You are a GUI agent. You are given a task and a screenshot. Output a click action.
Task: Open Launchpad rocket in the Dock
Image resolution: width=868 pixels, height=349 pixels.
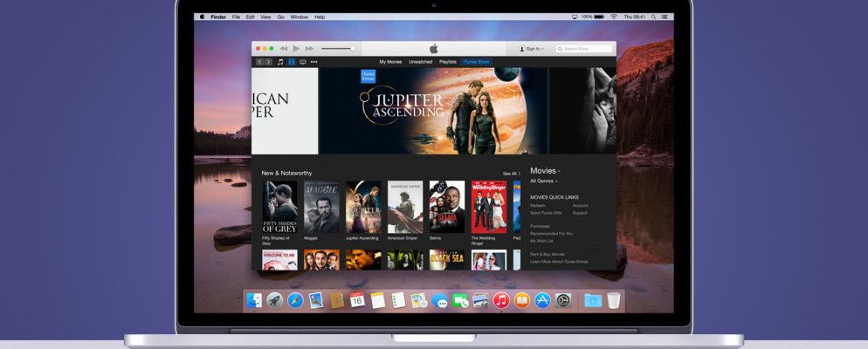[274, 300]
